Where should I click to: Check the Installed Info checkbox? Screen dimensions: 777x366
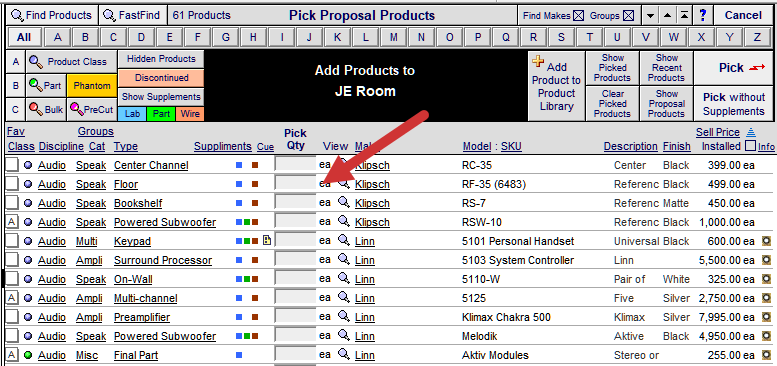click(x=750, y=146)
